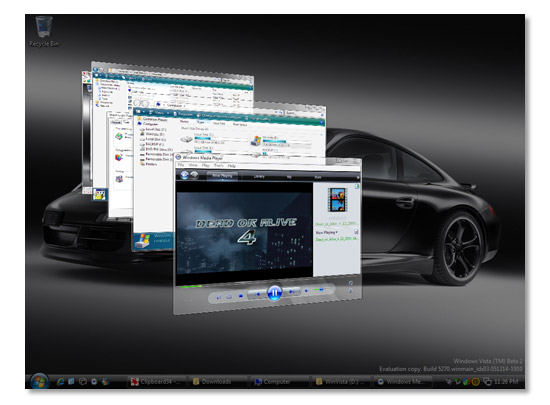Viewport: 550px width, 405px height.
Task: Click Properties in Computer window toolbar
Action: [183, 114]
